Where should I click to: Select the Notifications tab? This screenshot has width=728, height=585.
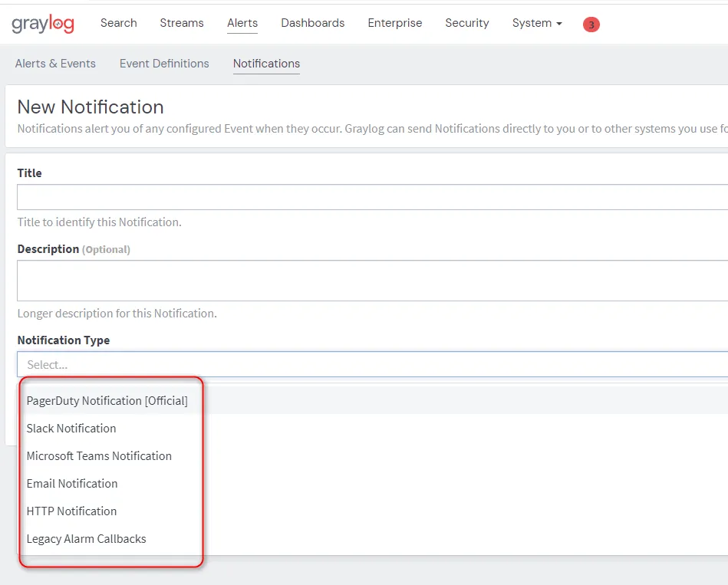tap(266, 64)
